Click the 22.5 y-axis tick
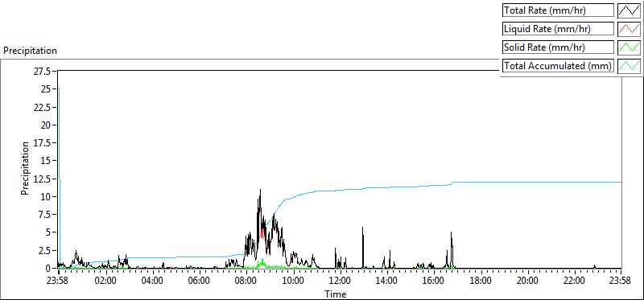 pyautogui.click(x=42, y=107)
